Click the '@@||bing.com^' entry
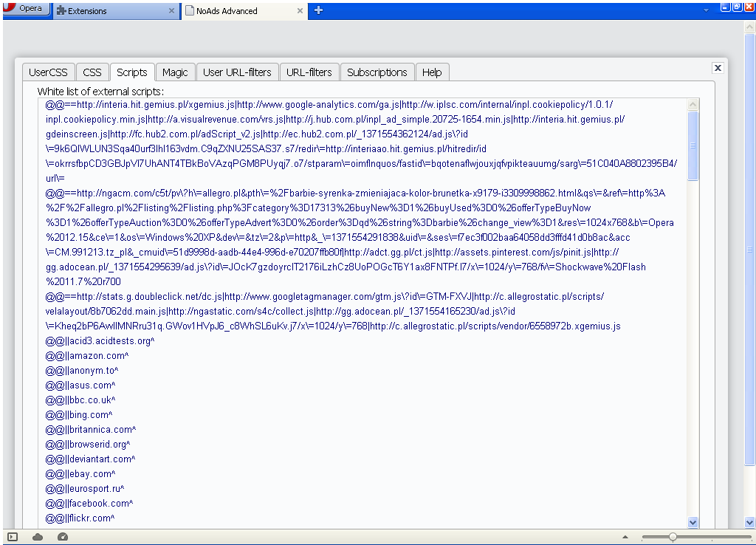This screenshot has height=545, width=756. (79, 415)
